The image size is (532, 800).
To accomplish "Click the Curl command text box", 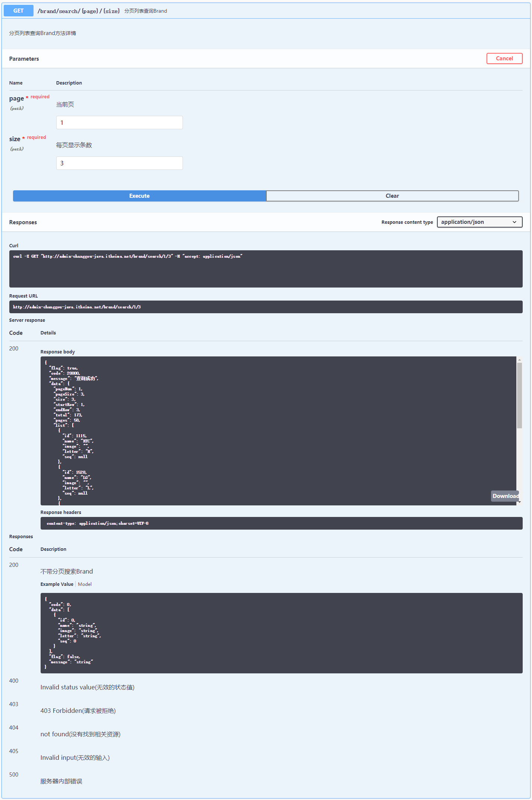I will 266,269.
